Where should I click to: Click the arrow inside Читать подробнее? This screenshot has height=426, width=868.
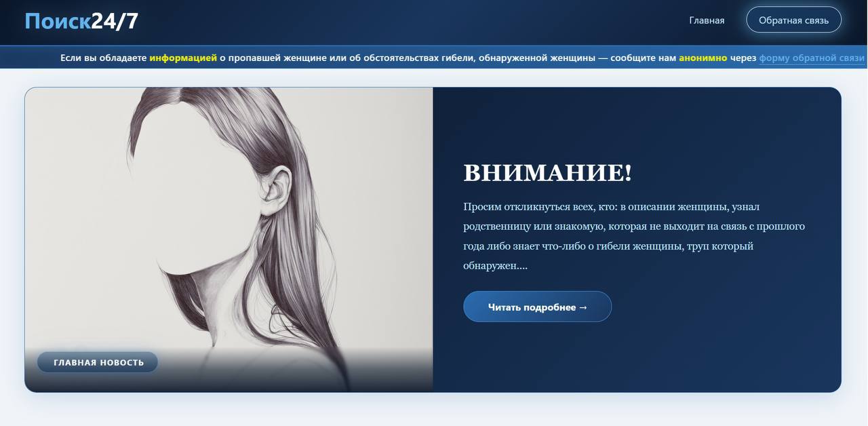point(583,307)
